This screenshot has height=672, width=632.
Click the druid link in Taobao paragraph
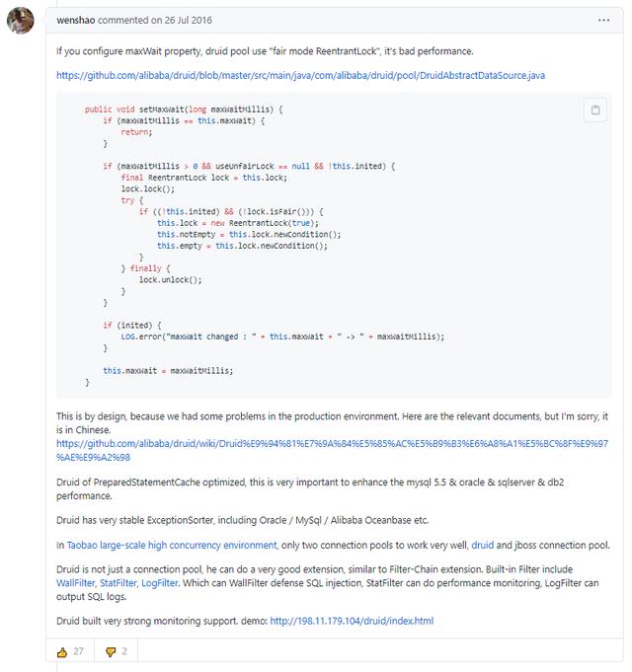pyautogui.click(x=482, y=545)
